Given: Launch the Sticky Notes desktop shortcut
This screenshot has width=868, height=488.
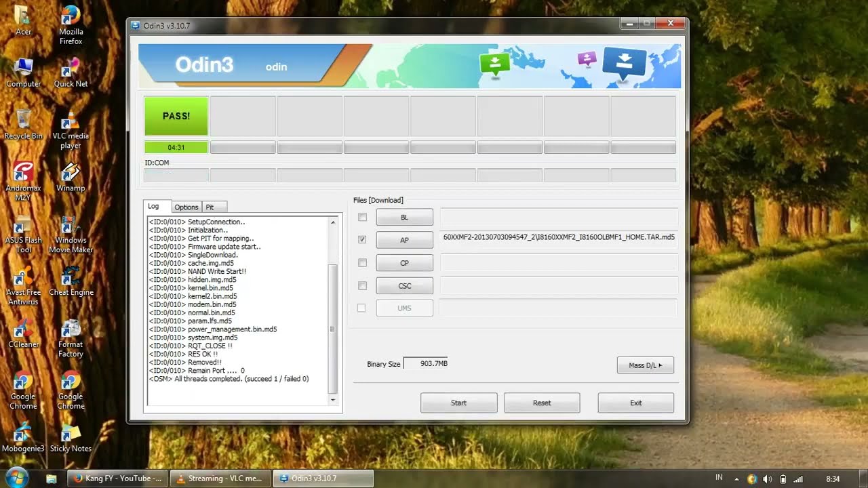Looking at the screenshot, I should tap(71, 438).
